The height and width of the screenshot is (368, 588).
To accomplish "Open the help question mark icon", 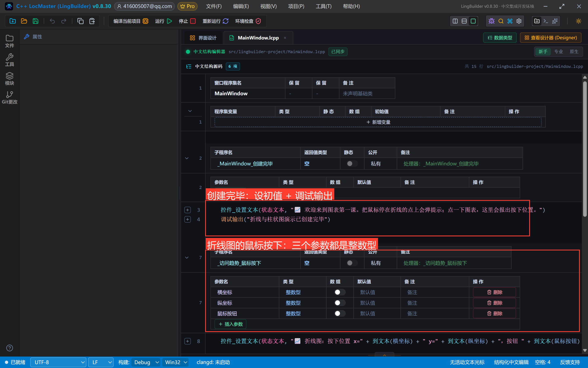I will click(9, 348).
